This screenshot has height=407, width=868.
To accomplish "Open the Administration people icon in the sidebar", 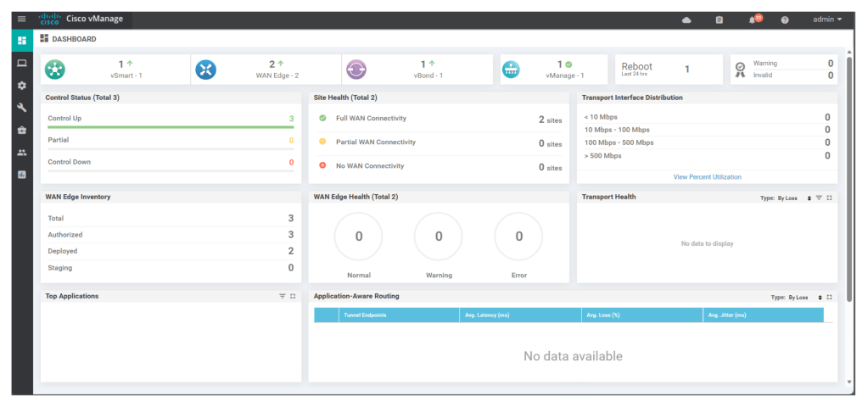I will (22, 153).
